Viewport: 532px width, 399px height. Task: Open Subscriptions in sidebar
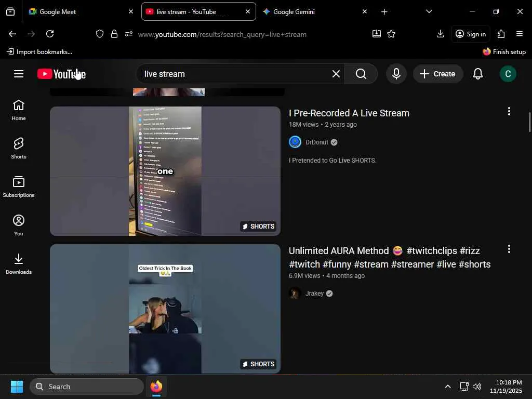tap(19, 187)
